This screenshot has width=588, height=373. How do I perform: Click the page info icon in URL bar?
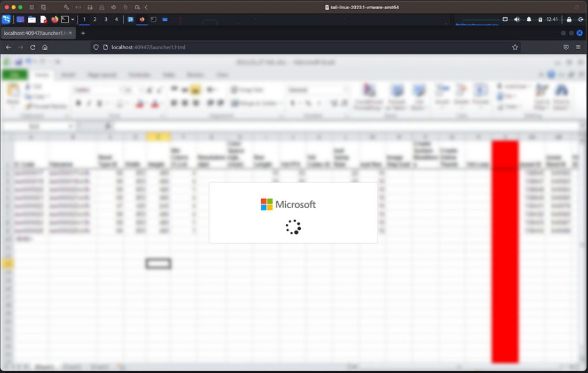point(105,47)
